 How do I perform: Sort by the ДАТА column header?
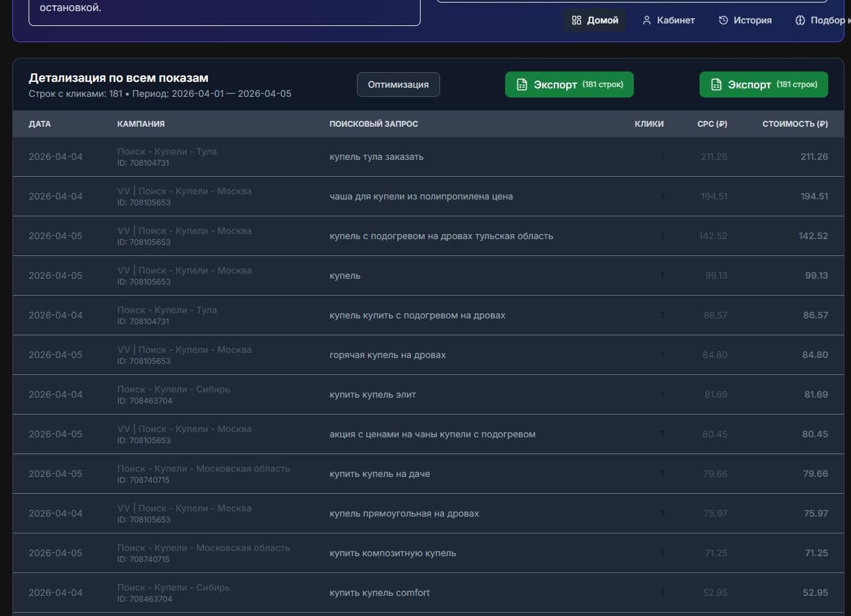pos(40,124)
